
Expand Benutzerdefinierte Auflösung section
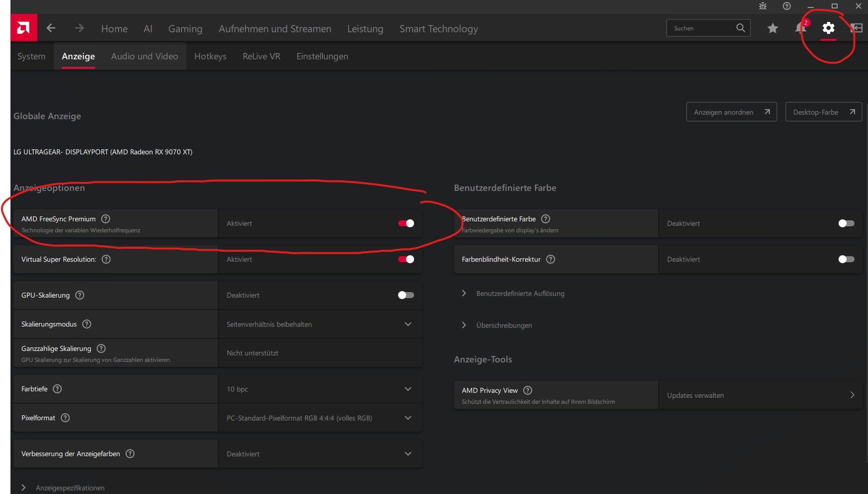point(514,294)
